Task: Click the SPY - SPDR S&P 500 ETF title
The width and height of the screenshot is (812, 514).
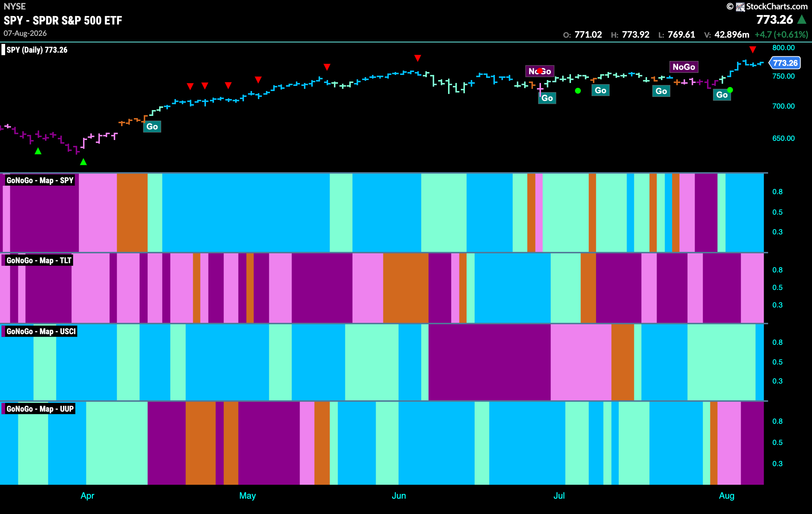Action: click(x=63, y=20)
